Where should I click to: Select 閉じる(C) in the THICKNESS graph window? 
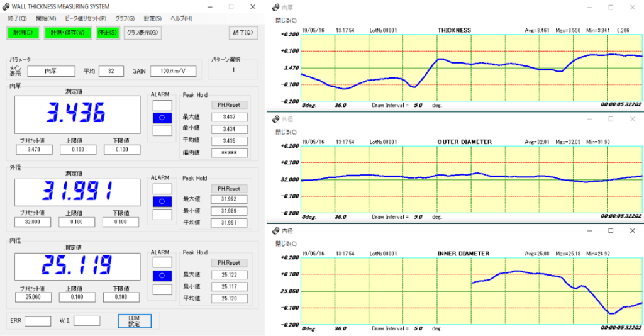pos(283,20)
